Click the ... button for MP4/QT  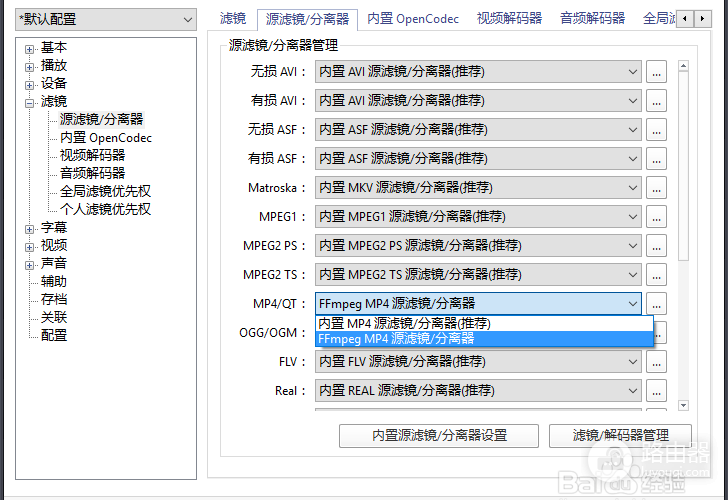click(656, 304)
